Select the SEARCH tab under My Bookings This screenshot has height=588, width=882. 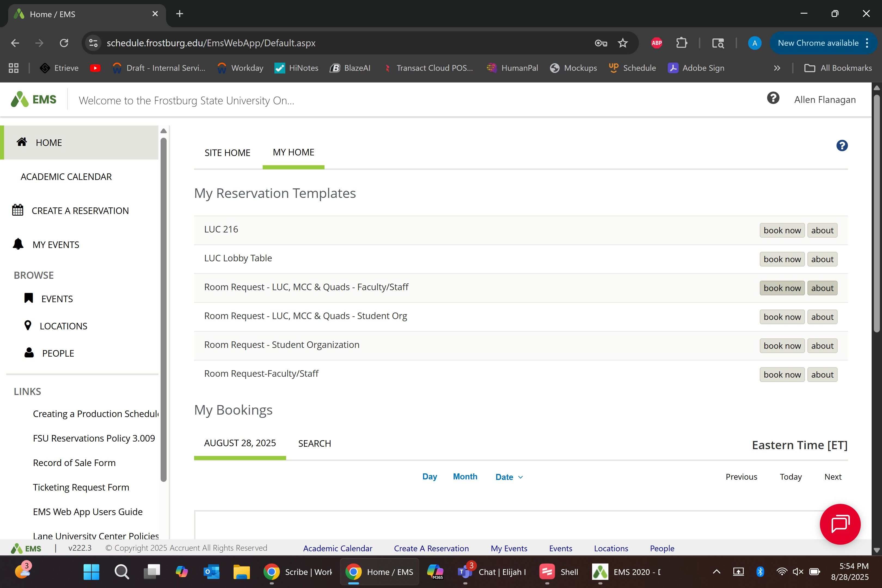(314, 443)
